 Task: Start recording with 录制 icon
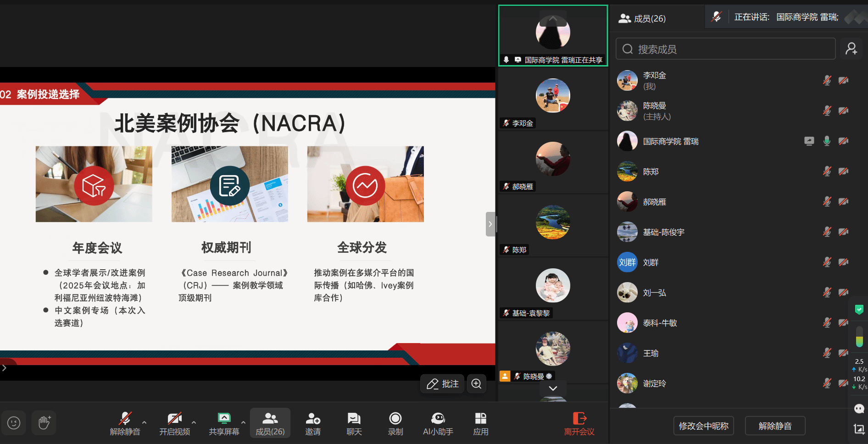tap(395, 423)
